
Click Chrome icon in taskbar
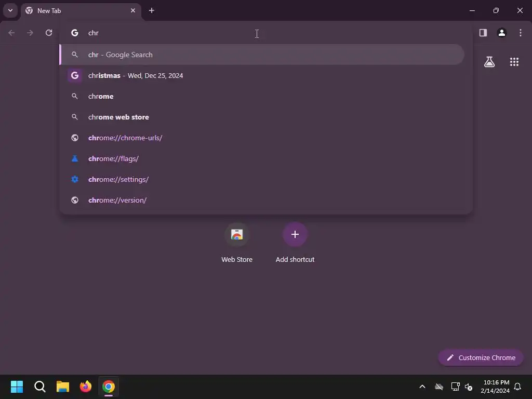(109, 387)
